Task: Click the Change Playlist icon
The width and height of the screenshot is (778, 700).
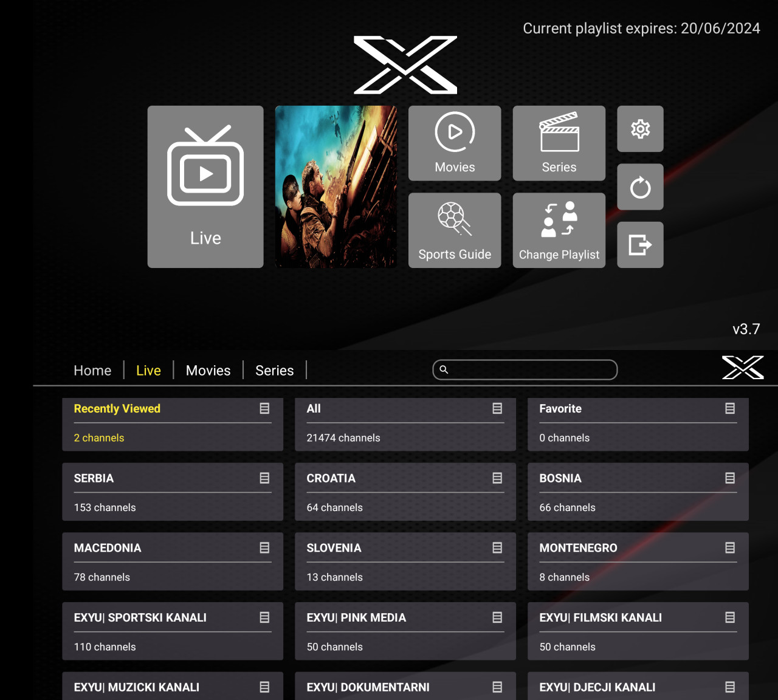Action: [558, 230]
